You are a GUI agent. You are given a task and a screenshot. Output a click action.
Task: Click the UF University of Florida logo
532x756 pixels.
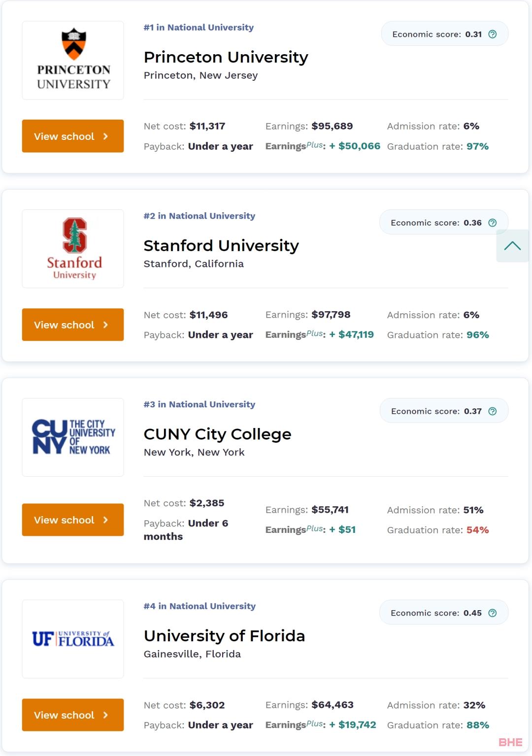click(x=73, y=639)
